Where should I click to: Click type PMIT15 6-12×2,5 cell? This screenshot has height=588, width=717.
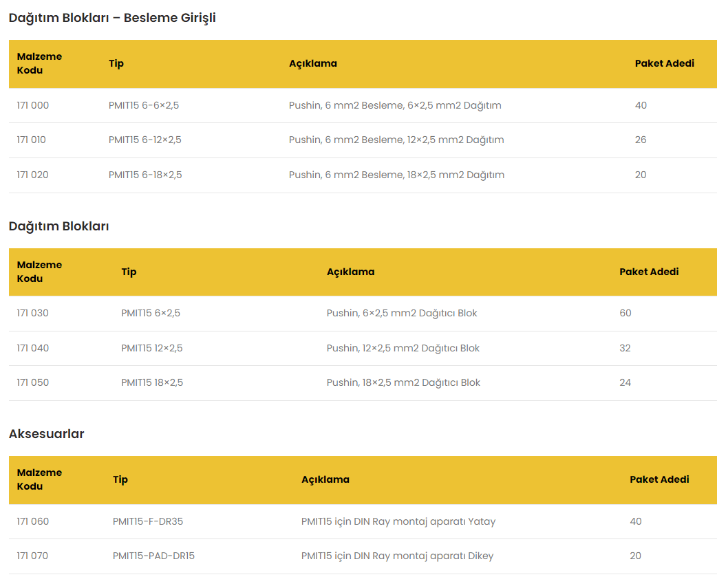click(x=145, y=140)
